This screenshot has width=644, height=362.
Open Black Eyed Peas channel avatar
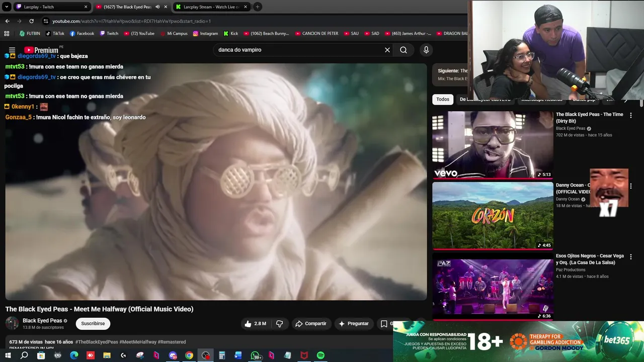[x=12, y=323]
